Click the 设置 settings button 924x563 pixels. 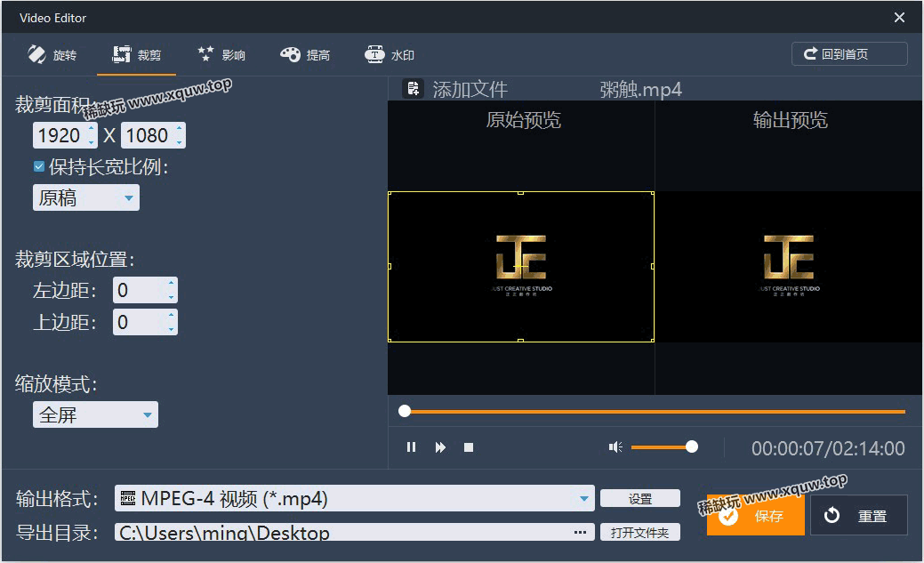[x=640, y=499]
